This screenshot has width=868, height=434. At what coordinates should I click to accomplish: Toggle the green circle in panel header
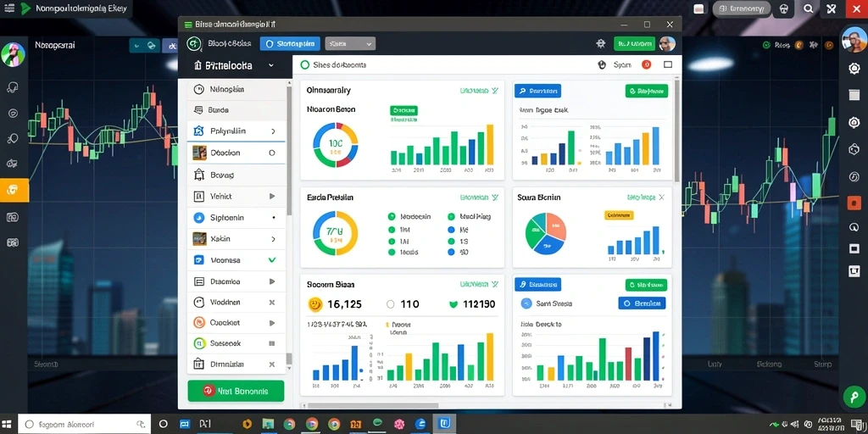click(304, 64)
